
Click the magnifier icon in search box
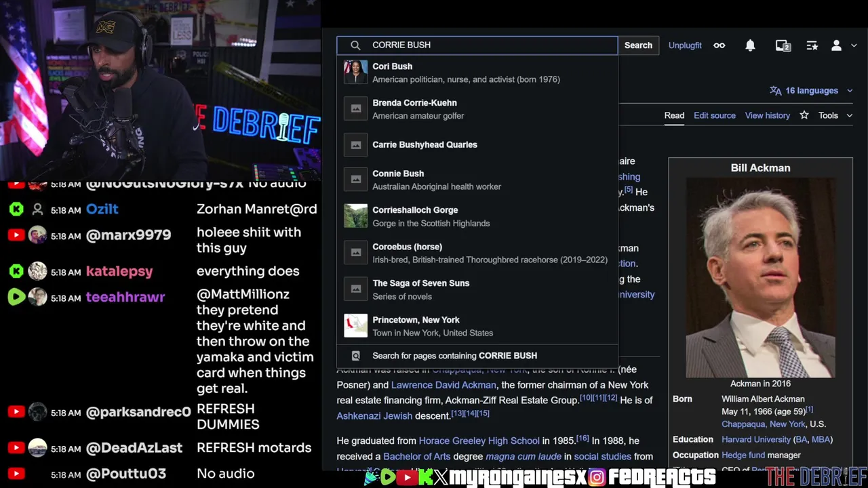(355, 45)
